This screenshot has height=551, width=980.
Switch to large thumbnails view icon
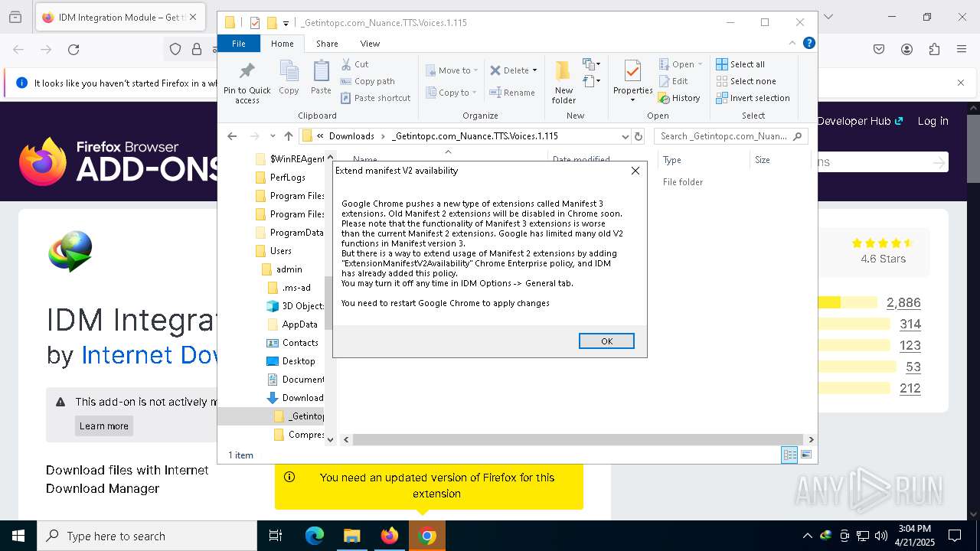[805, 455]
